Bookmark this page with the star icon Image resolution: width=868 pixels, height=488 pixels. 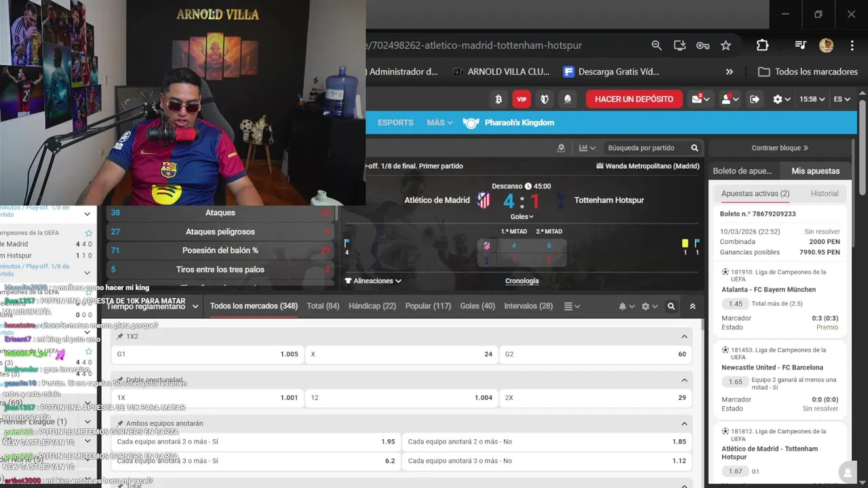tap(726, 45)
